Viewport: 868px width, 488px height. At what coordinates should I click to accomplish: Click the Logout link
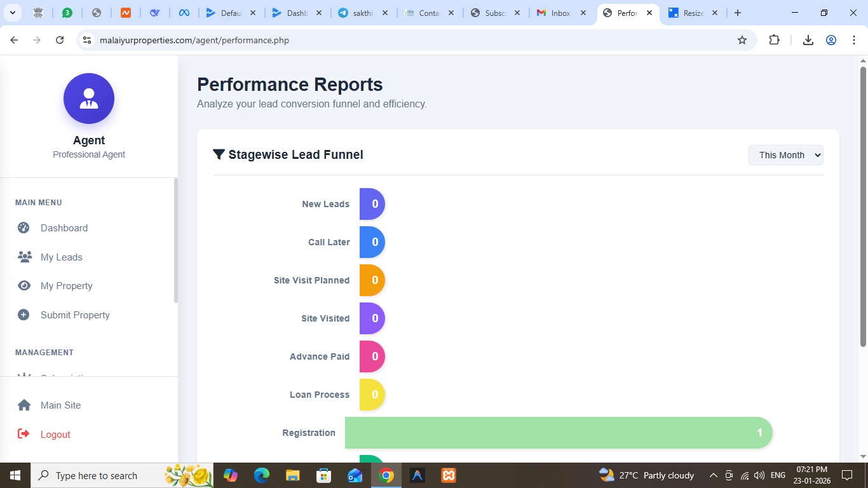click(55, 434)
